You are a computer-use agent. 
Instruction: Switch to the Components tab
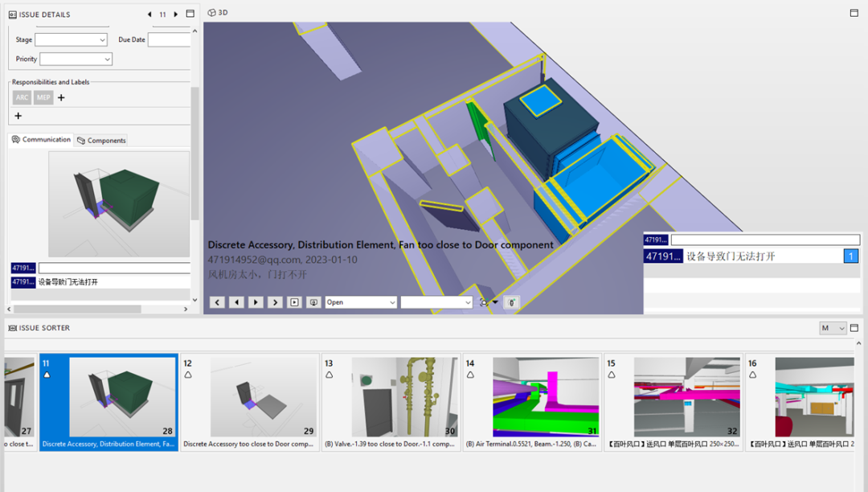(x=101, y=141)
